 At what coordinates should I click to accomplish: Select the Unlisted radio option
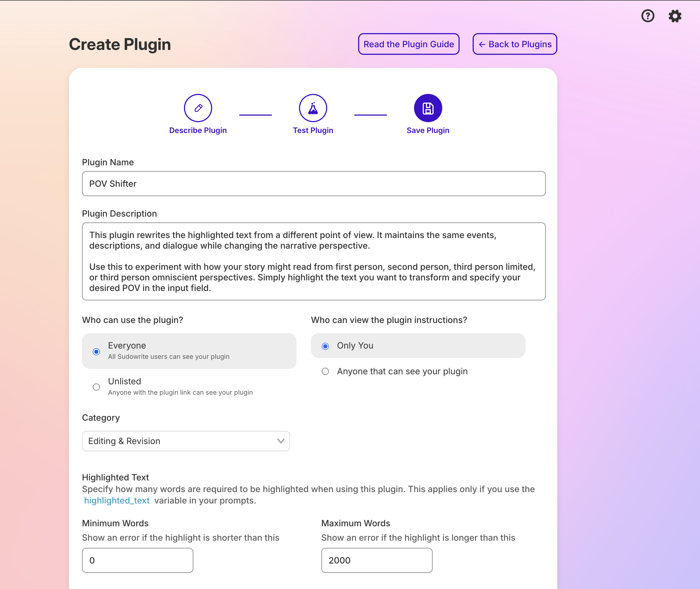pos(97,387)
